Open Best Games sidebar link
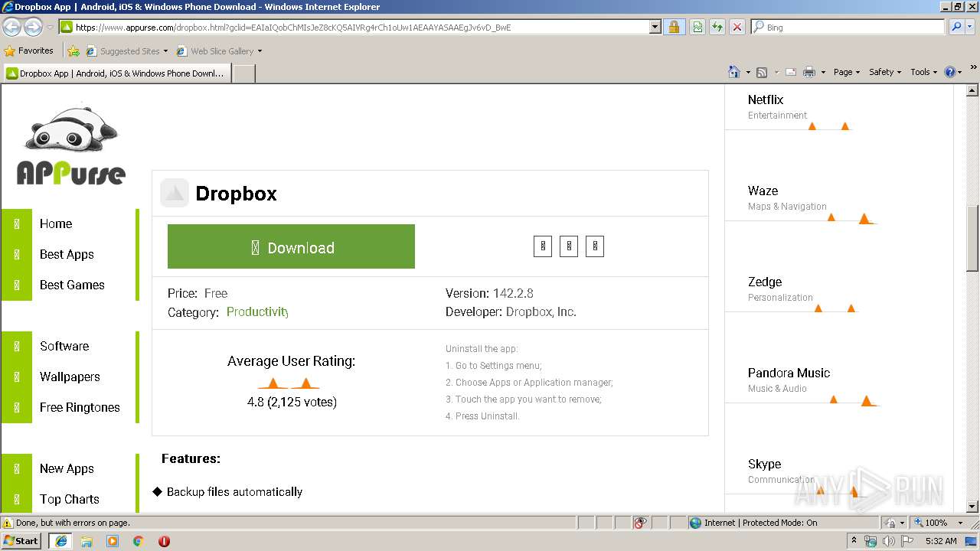The image size is (980, 551). [72, 285]
